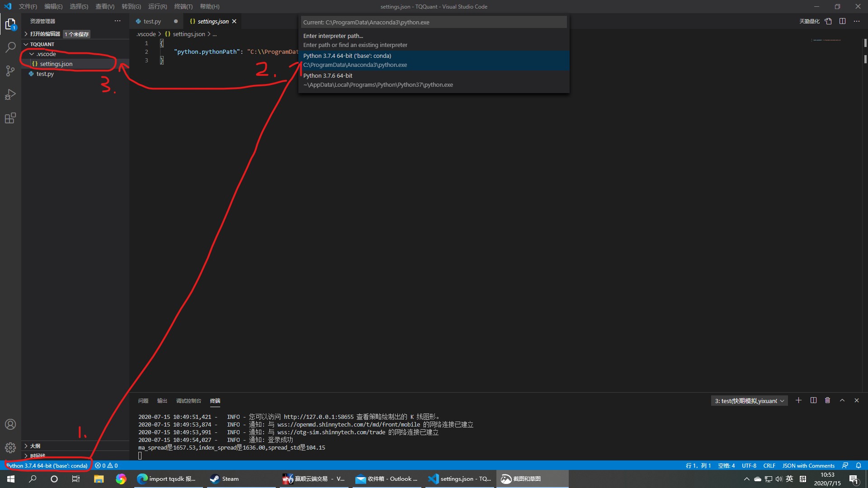
Task: Click Python 3.7.4 interpreter in status bar
Action: (x=47, y=465)
